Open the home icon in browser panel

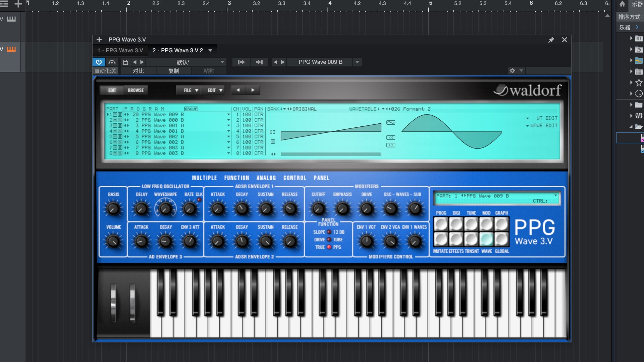pos(622,4)
